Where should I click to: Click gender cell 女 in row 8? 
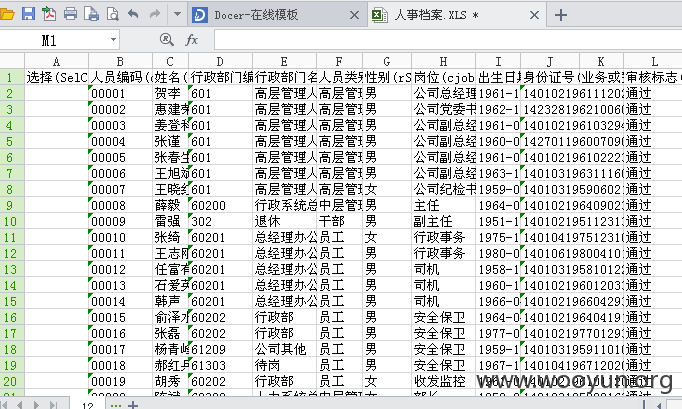387,190
